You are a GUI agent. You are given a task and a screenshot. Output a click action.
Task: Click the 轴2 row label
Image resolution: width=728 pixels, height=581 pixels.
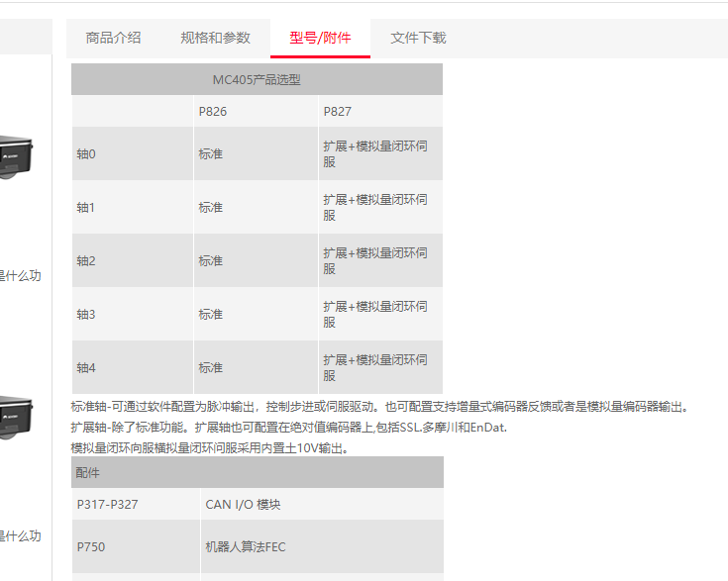pos(86,261)
